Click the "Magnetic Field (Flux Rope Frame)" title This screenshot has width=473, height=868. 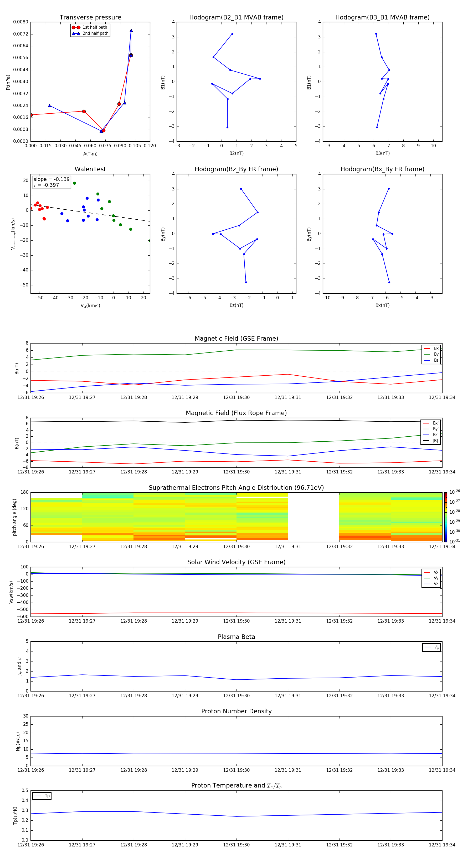click(x=236, y=413)
